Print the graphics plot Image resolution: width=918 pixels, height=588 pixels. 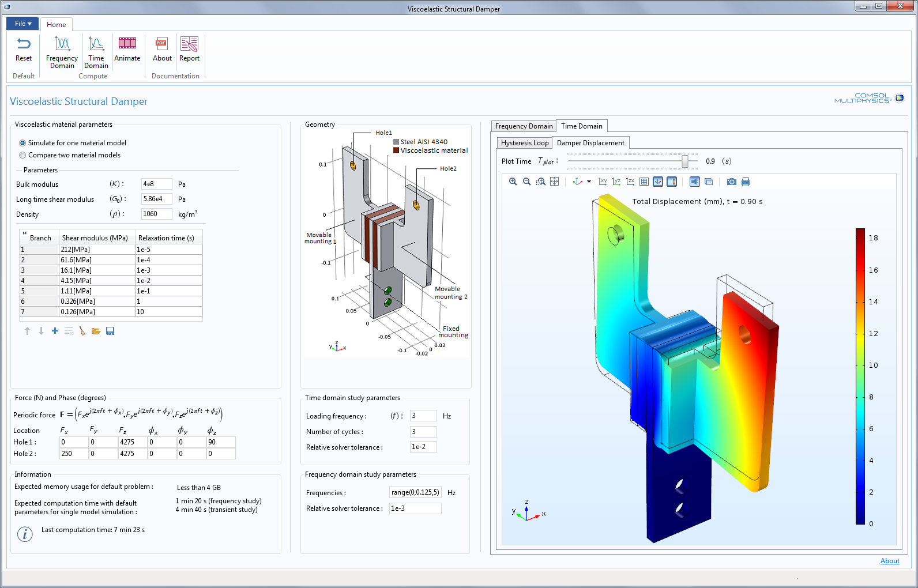click(746, 182)
